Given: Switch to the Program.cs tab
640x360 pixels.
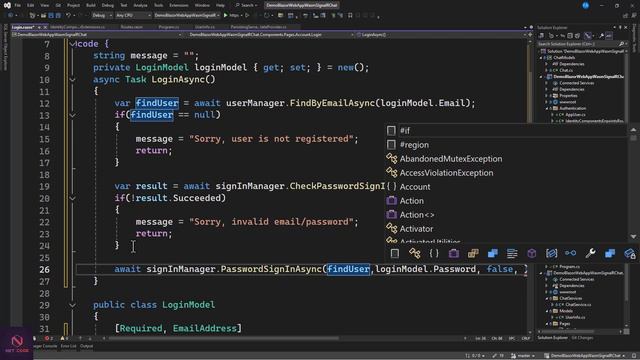Looking at the screenshot, I should click(x=169, y=27).
